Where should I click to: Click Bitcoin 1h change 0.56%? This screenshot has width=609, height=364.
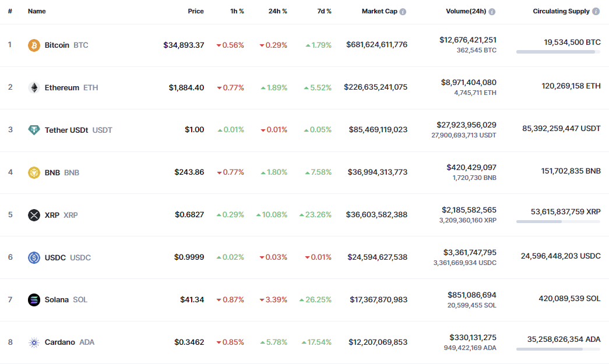point(230,45)
